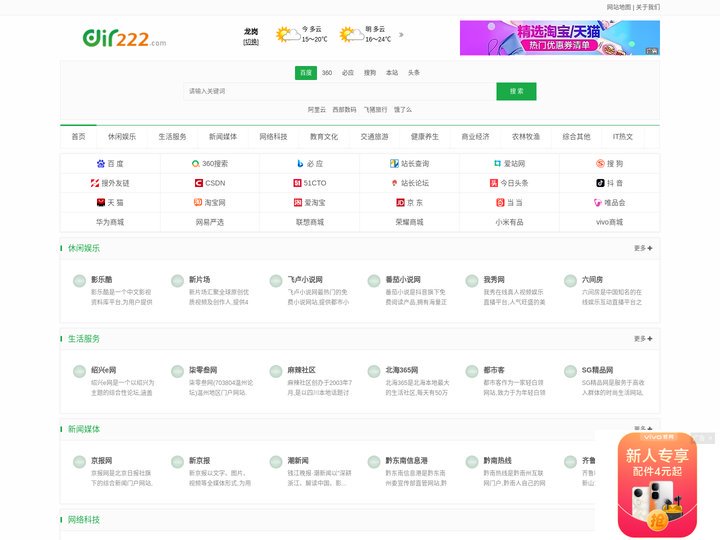This screenshot has width=720, height=540.
Task: Open the 飞猪旅行 quick link
Action: click(375, 110)
